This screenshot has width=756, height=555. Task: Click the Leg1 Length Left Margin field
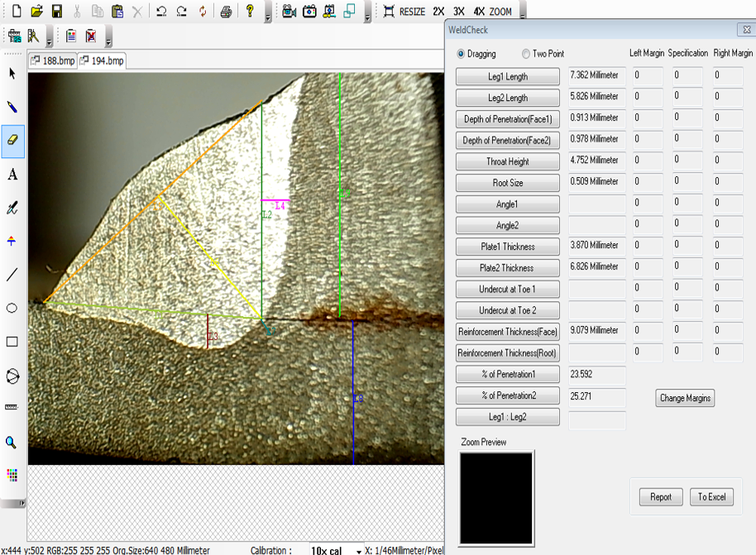(648, 76)
